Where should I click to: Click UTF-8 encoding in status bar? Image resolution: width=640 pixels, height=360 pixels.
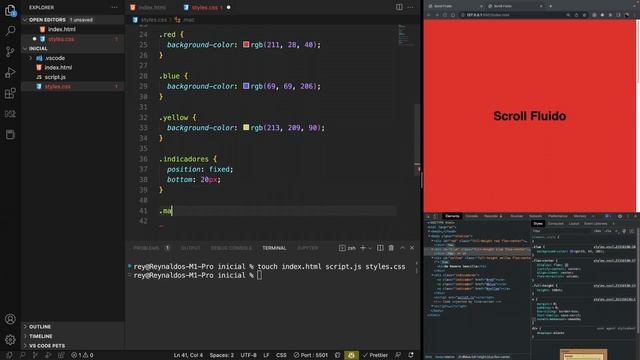pos(248,355)
